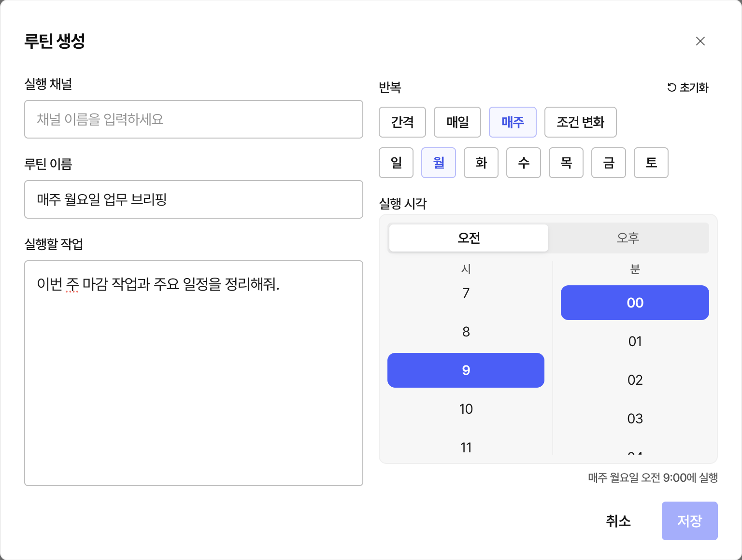Edit the 루틴 이름 field

[x=194, y=199]
